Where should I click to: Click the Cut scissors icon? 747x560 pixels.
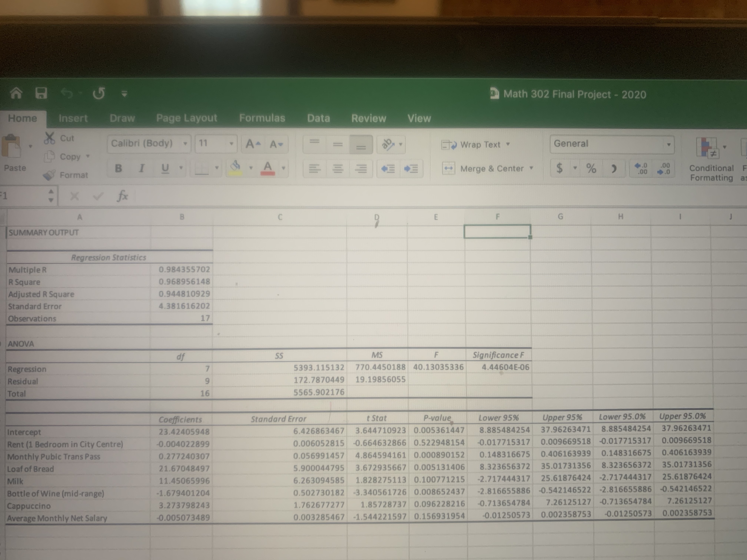[x=50, y=138]
